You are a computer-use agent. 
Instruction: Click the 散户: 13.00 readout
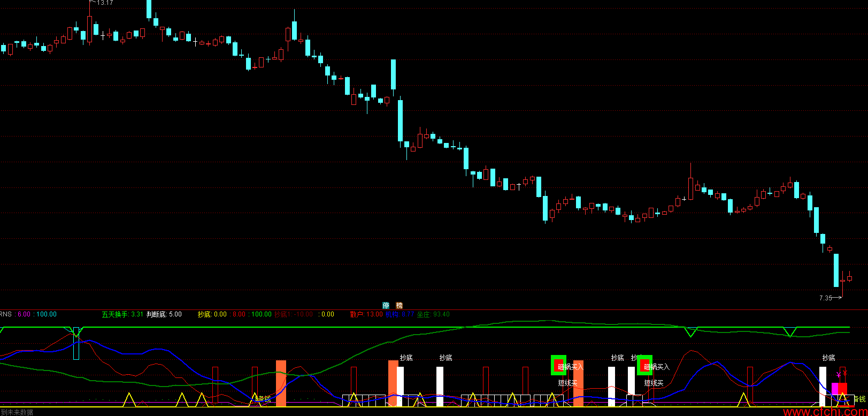point(366,314)
